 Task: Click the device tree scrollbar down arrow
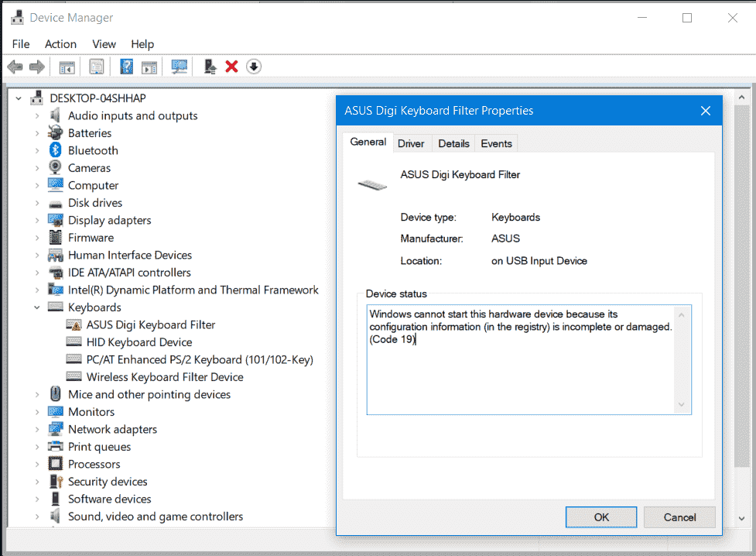[741, 518]
